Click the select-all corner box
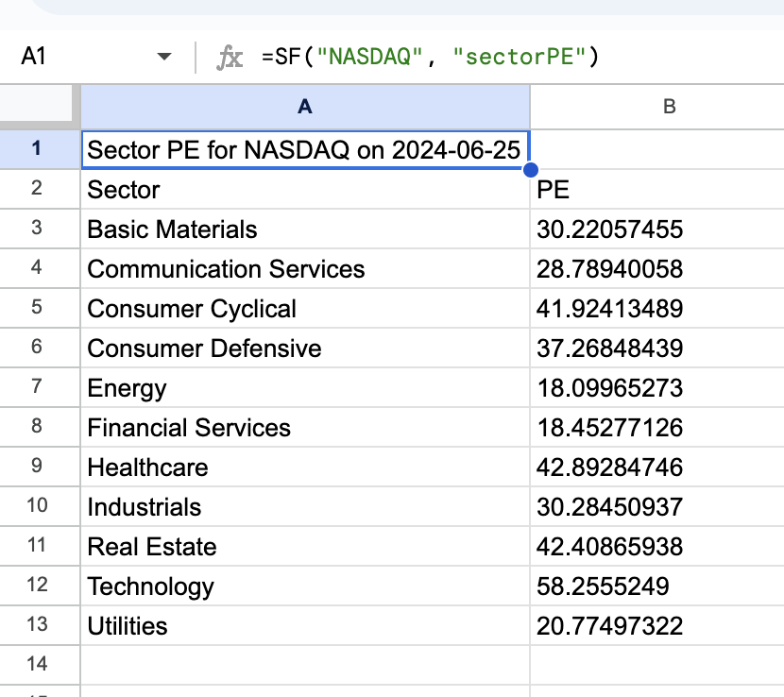This screenshot has height=697, width=784. point(38,105)
